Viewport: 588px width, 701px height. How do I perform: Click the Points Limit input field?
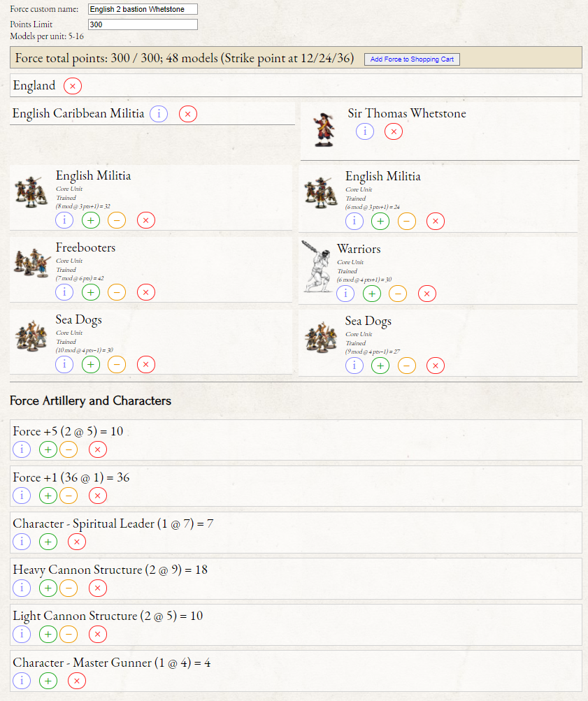143,24
